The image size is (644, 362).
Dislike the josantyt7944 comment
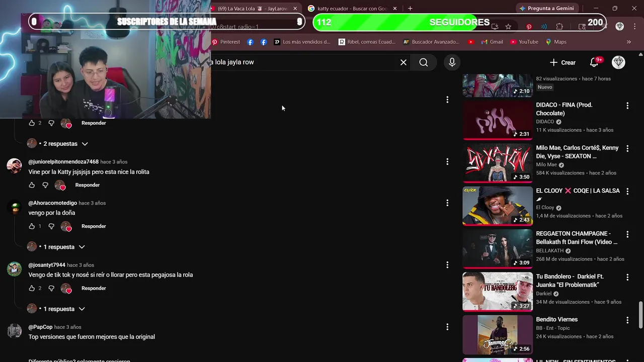click(51, 288)
